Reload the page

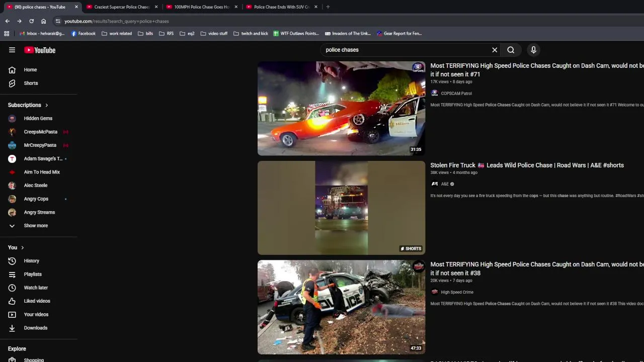tap(31, 21)
